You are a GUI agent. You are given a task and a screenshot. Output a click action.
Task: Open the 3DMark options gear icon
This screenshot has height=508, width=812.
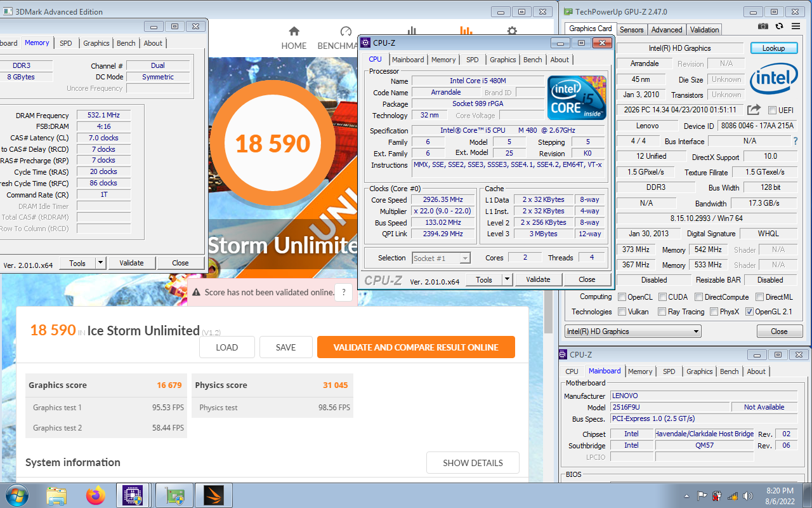point(511,31)
